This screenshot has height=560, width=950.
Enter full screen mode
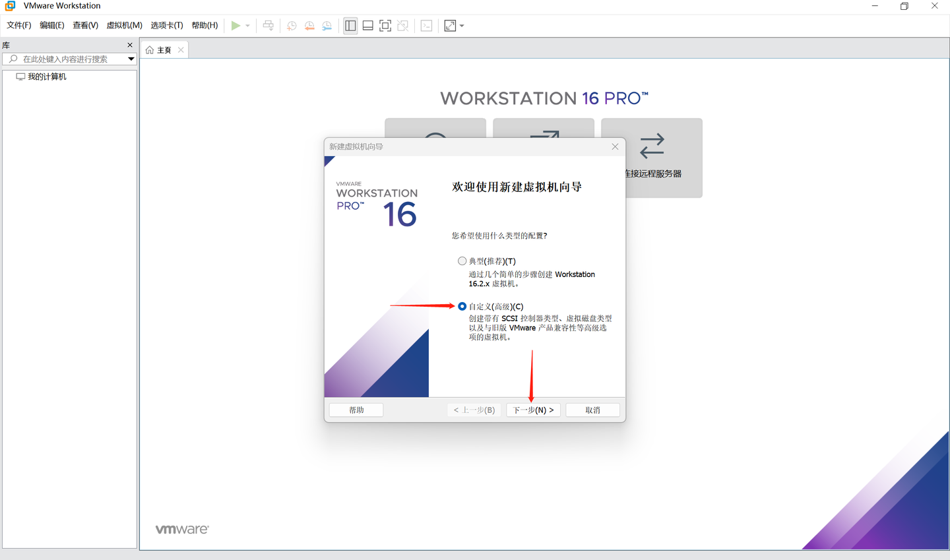tap(385, 26)
